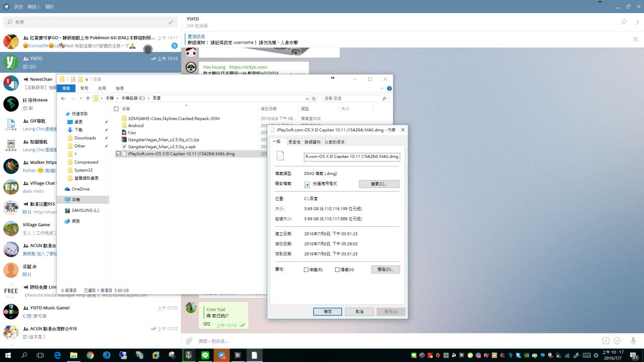Open the 檢視 ribbon tab
Viewport: 644px width, 362px height.
[120, 88]
